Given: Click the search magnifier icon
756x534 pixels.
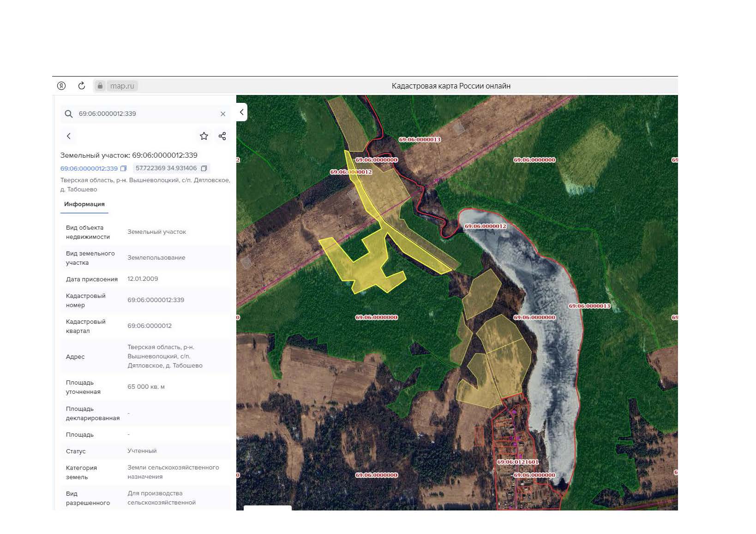Looking at the screenshot, I should tap(69, 114).
